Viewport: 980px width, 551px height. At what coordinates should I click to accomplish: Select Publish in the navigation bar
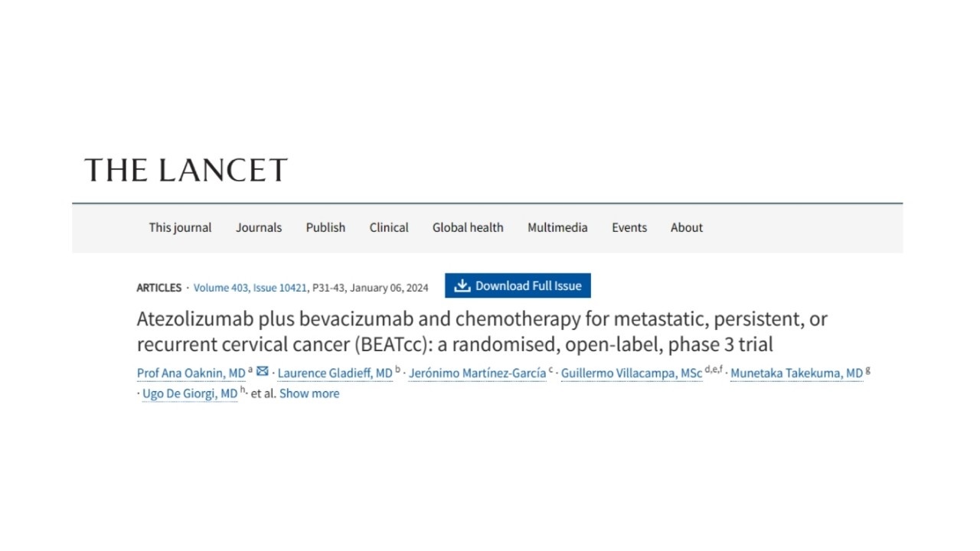[x=325, y=227]
